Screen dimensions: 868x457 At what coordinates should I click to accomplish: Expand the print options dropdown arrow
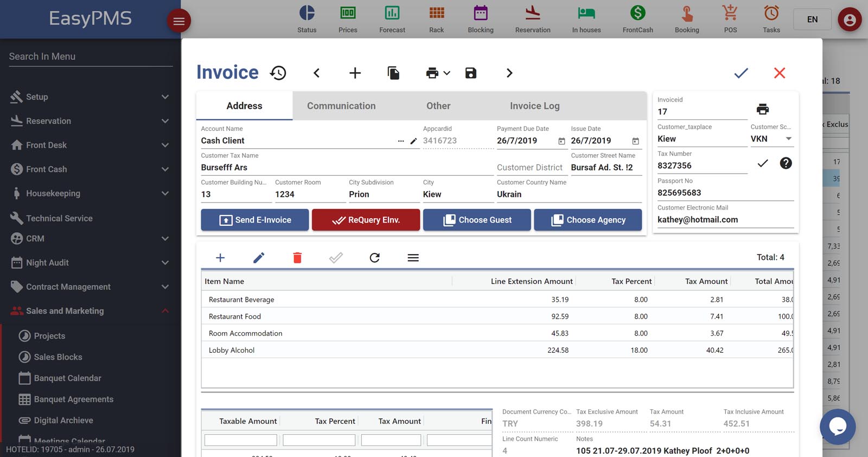447,73
